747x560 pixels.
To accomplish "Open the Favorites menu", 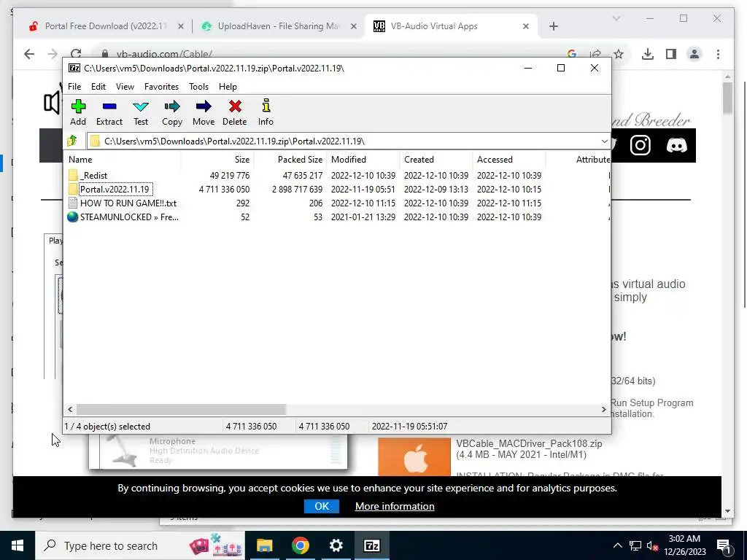I will click(x=161, y=87).
